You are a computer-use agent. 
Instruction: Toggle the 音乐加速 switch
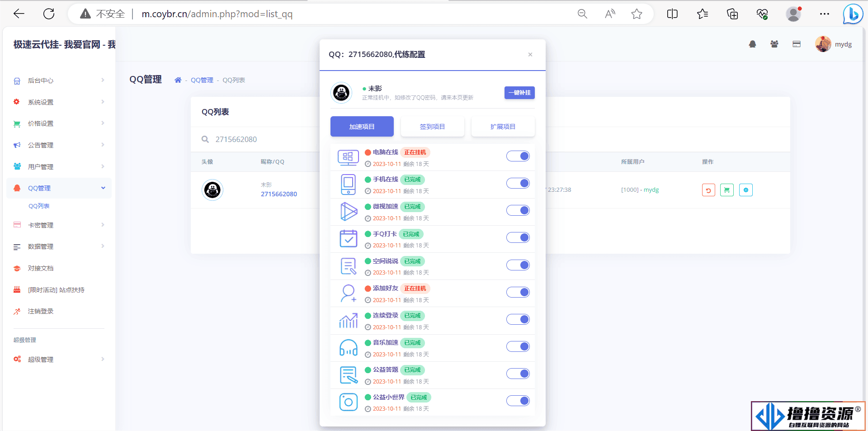point(518,346)
